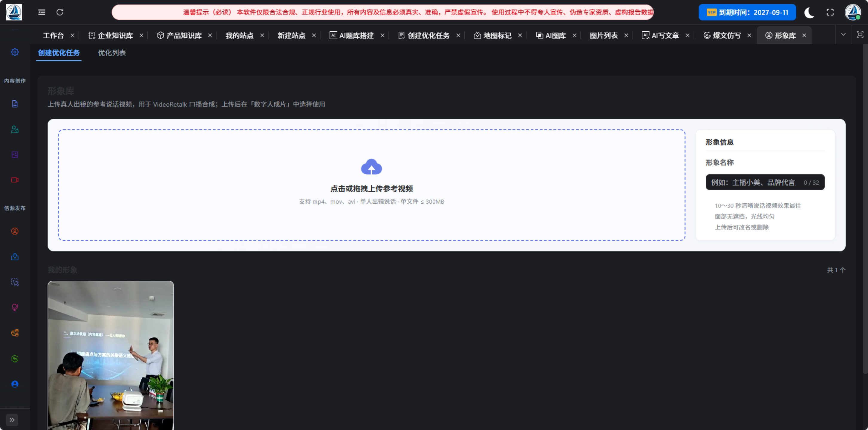Select the 创建优化任务 sub-tab
The image size is (868, 430).
click(x=59, y=53)
